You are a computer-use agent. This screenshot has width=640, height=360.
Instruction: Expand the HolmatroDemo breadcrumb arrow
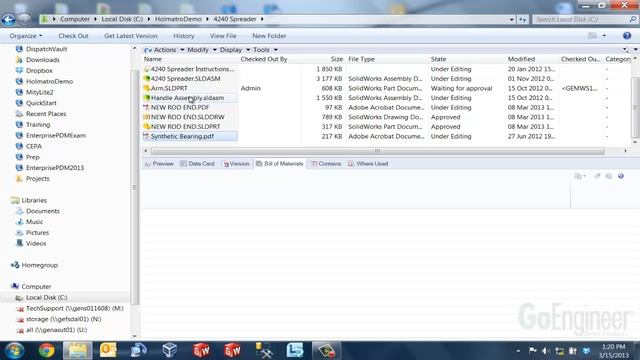coord(207,19)
